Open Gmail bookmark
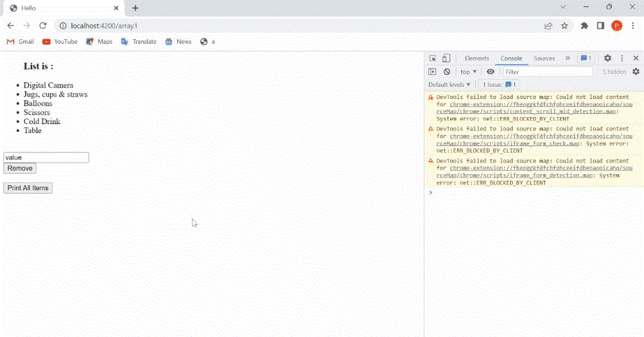644x337 pixels. point(21,42)
